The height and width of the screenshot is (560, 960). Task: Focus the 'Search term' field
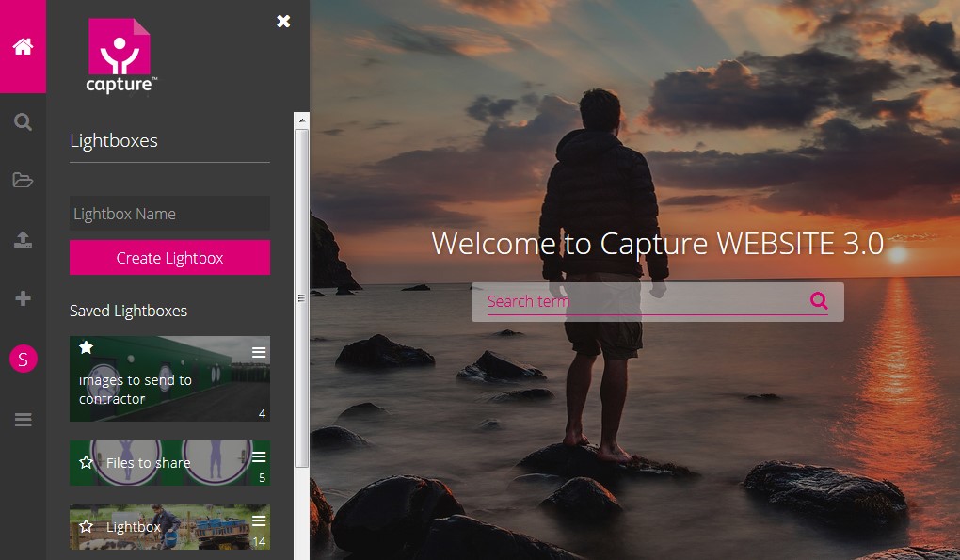tap(640, 301)
